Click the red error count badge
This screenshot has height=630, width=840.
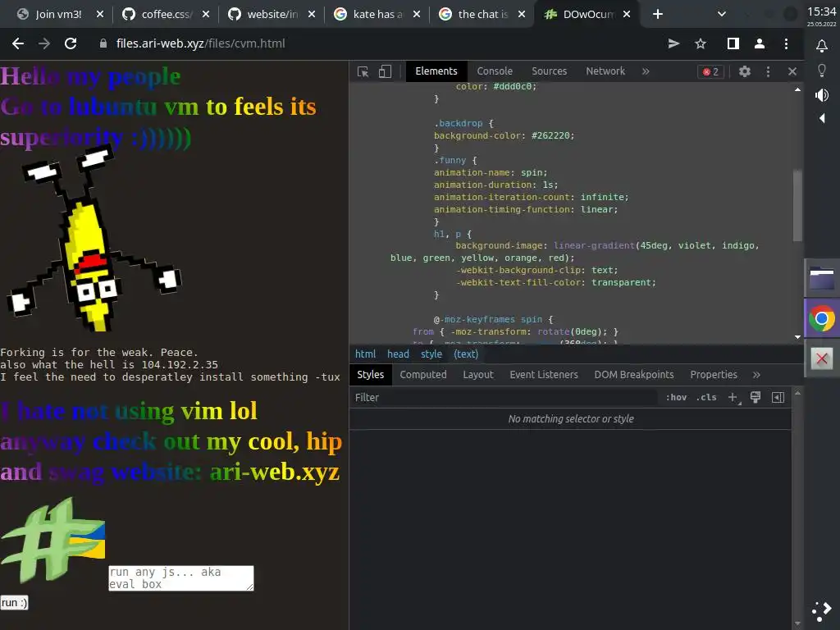tap(711, 72)
